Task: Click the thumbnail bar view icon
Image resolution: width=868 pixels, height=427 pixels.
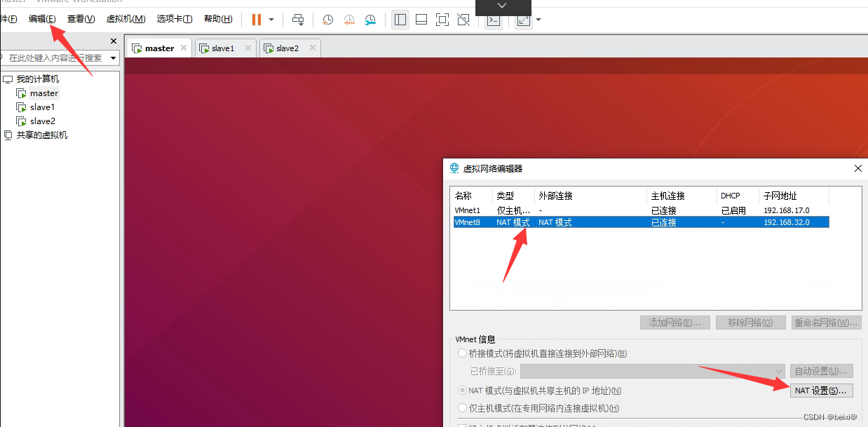Action: pyautogui.click(x=421, y=20)
